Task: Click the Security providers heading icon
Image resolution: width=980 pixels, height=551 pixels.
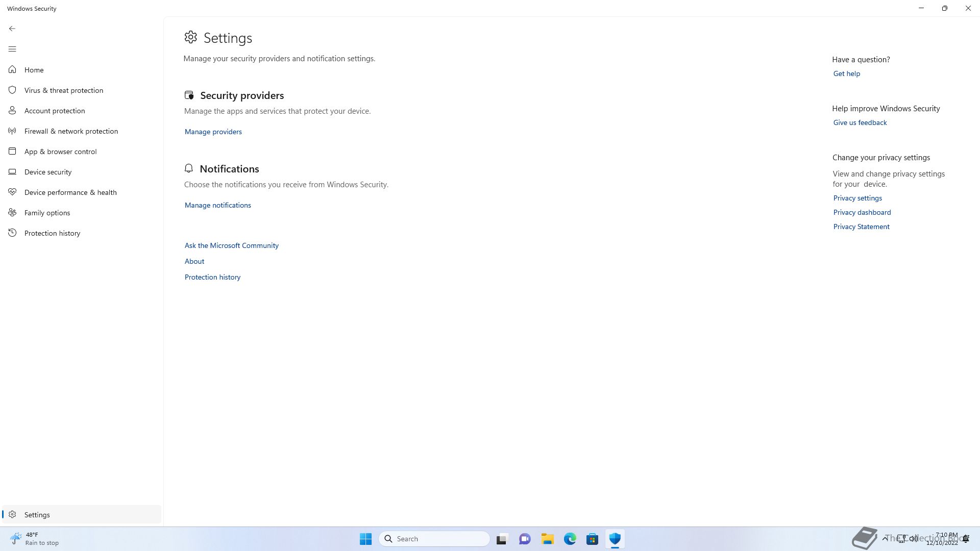Action: coord(189,95)
